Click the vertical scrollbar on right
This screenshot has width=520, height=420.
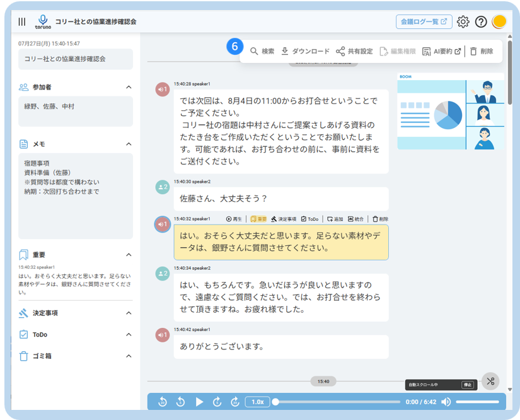point(510,73)
